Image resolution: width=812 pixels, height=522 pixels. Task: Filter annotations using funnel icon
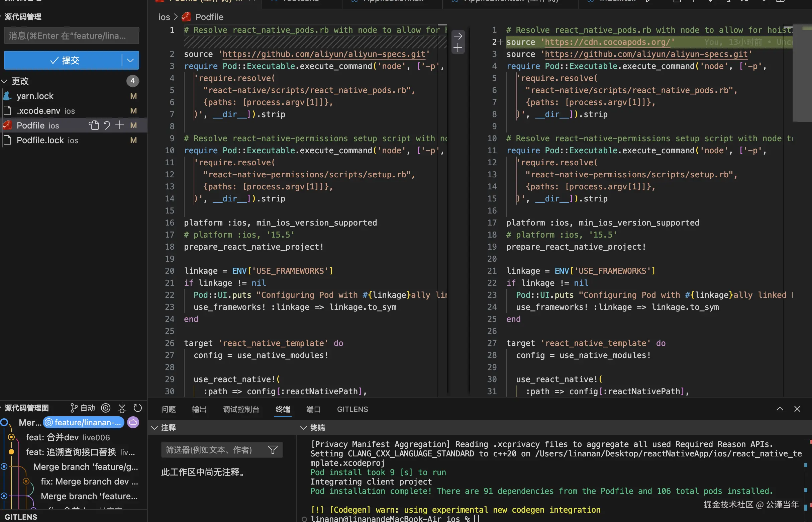coord(273,450)
